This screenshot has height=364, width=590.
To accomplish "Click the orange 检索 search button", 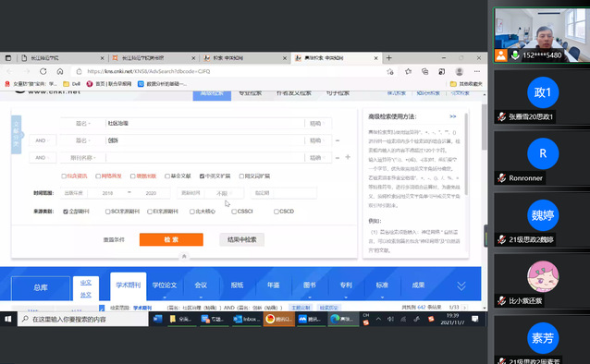I will pos(171,239).
